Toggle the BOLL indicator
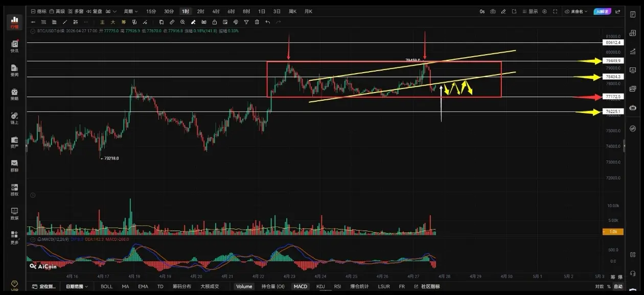 [x=106, y=286]
